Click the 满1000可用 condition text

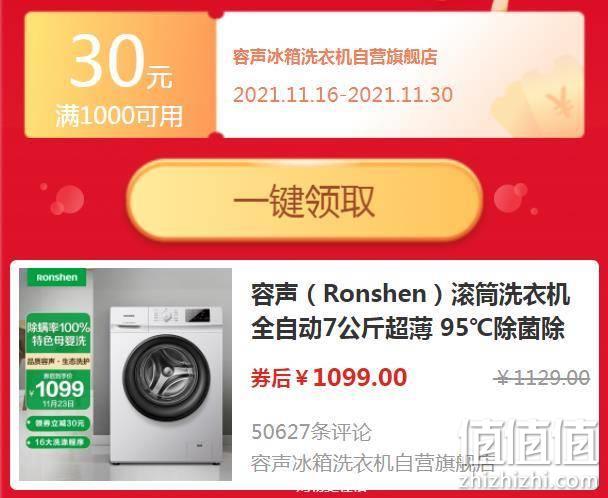point(119,116)
